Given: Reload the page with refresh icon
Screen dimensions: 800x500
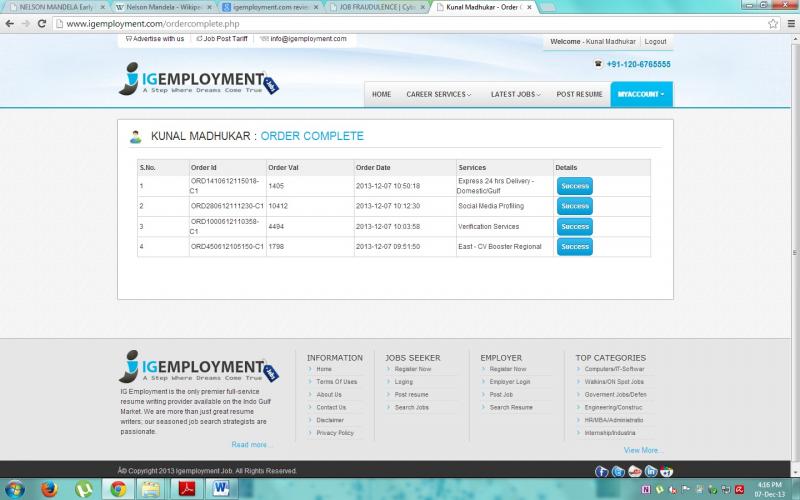Looking at the screenshot, I should coord(42,23).
